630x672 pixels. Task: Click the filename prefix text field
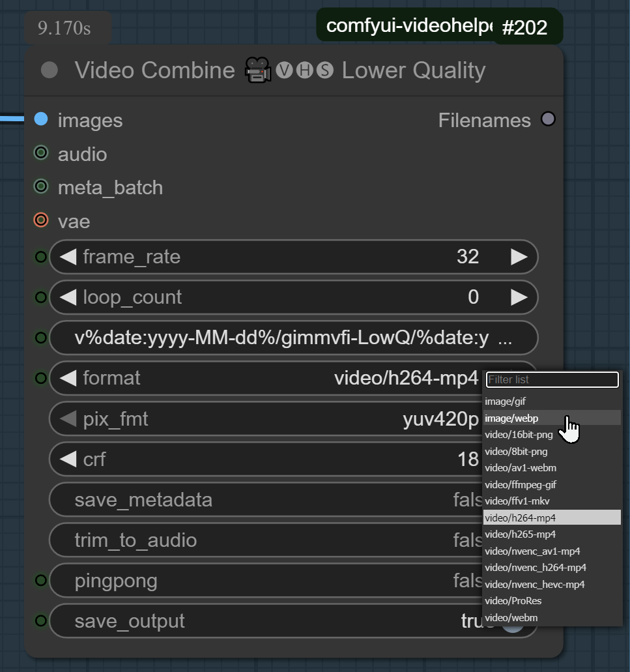point(293,338)
